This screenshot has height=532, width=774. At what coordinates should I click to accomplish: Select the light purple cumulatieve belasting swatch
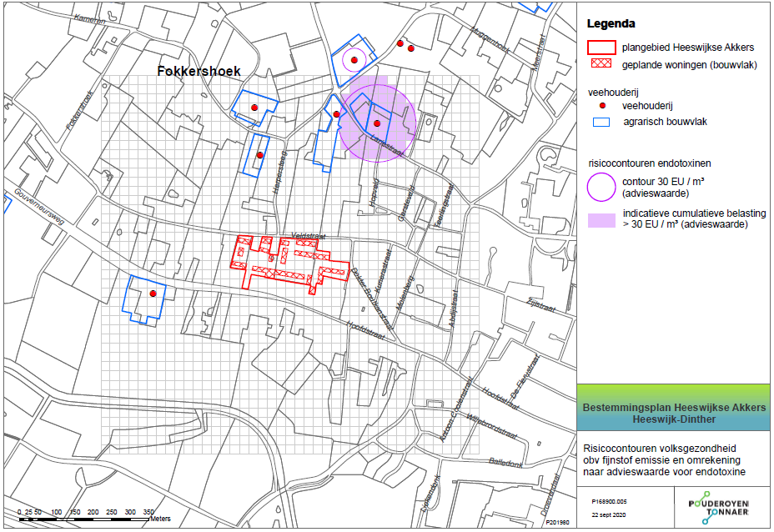coord(601,220)
